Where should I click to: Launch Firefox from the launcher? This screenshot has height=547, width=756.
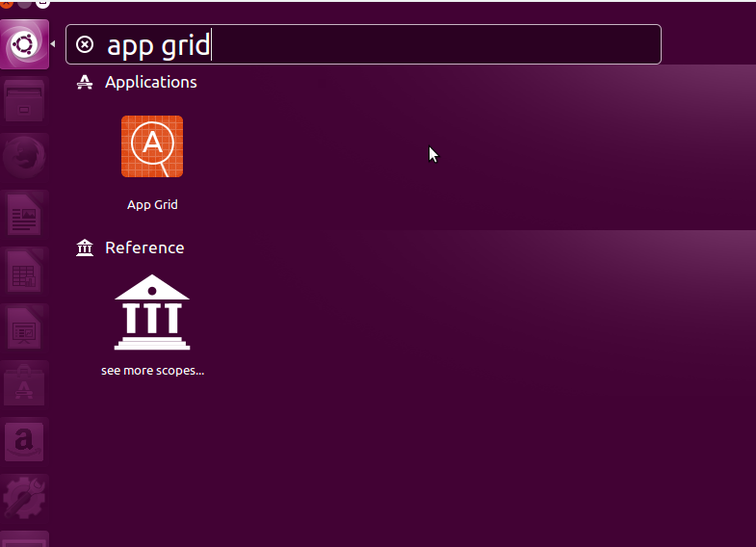coord(24,157)
